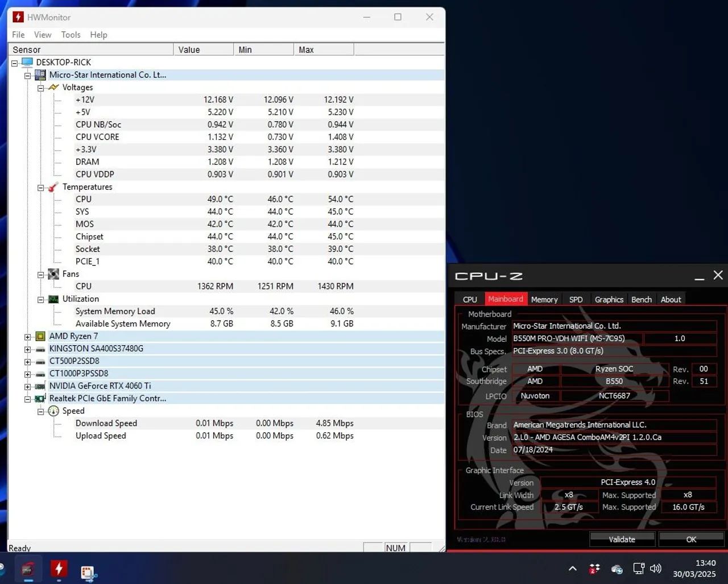Click the motherboard Model field B550M PRO-VDH WIFI
The image size is (728, 584).
tap(577, 338)
